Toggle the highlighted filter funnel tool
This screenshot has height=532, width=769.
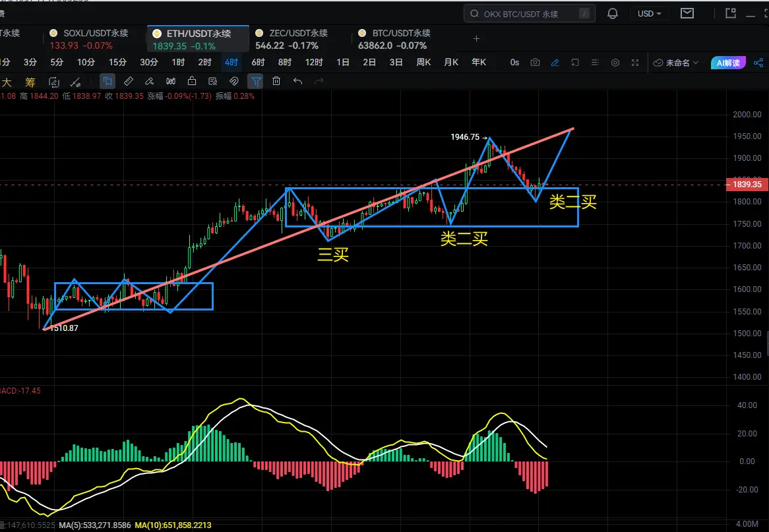(x=256, y=81)
